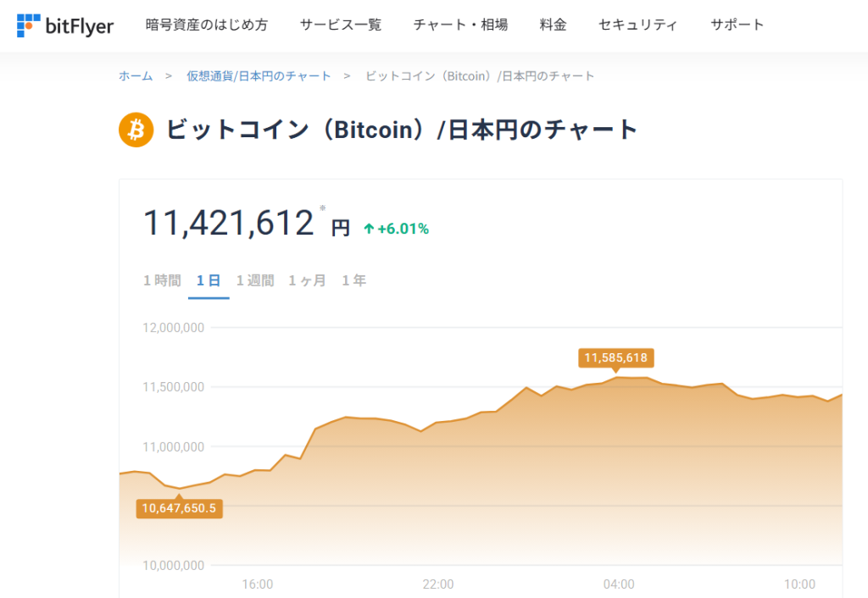
Task: Switch to the 1ヶ月 view
Action: pyautogui.click(x=307, y=280)
